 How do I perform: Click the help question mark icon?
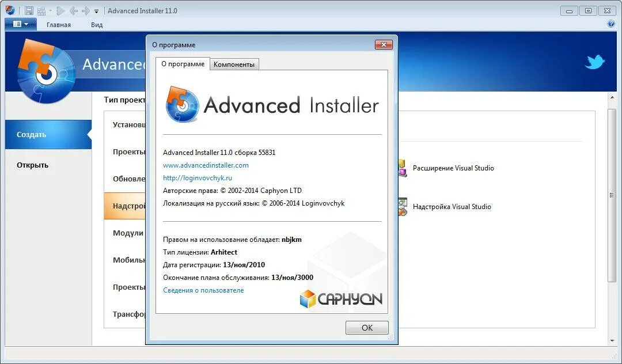611,24
